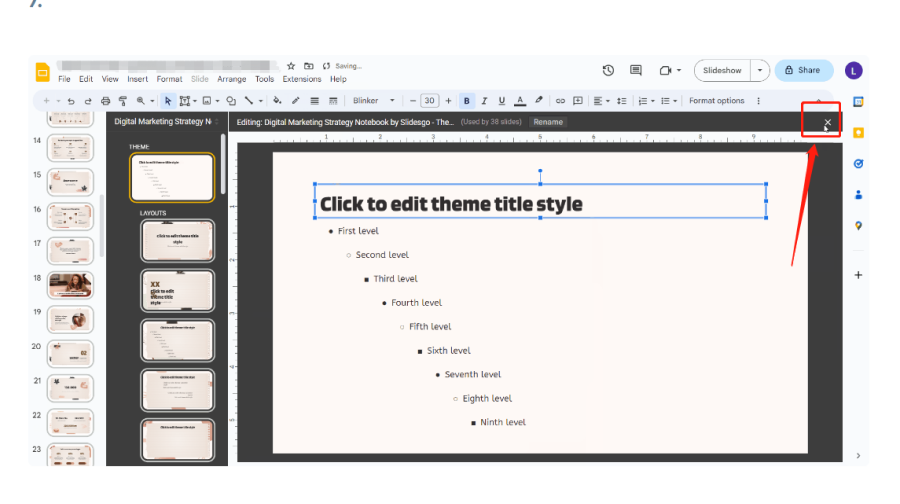Click the Undo arrow icon
Screen dimensions: 900x504
tap(73, 101)
